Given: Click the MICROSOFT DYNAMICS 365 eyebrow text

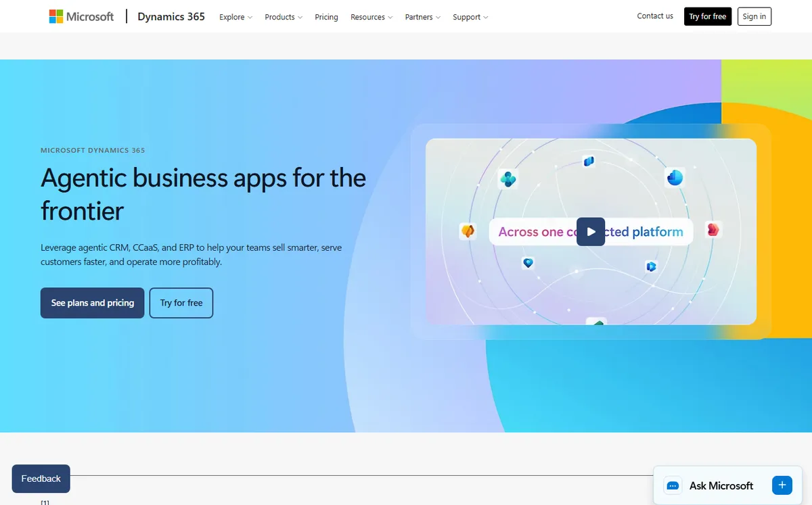Looking at the screenshot, I should [93, 151].
